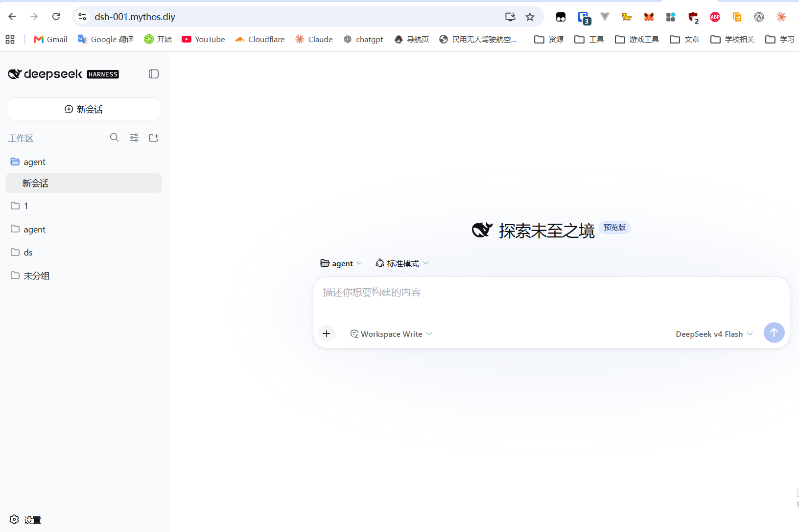Image resolution: width=799 pixels, height=532 pixels.
Task: Collapse the open agent folder
Action: coord(84,162)
